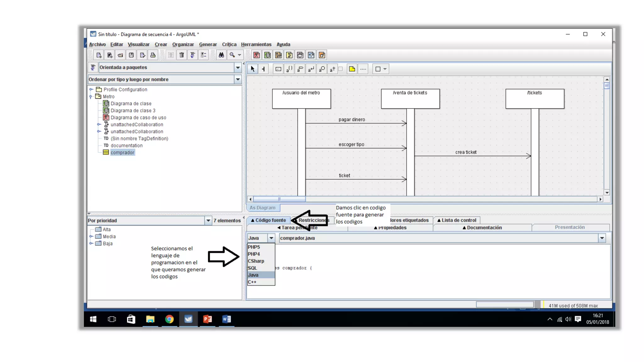Click the Delete from model trash icon
Screen dimensions: 644x362
pos(182,55)
